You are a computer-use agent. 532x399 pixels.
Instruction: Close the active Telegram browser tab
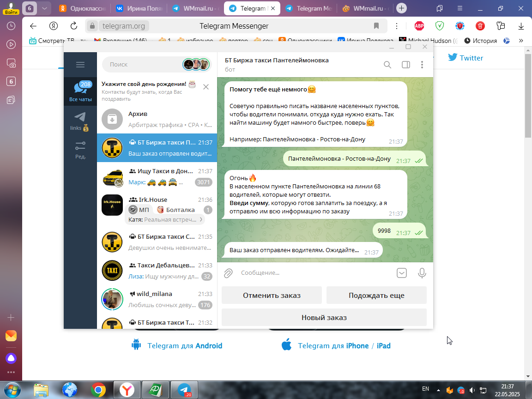point(273,8)
